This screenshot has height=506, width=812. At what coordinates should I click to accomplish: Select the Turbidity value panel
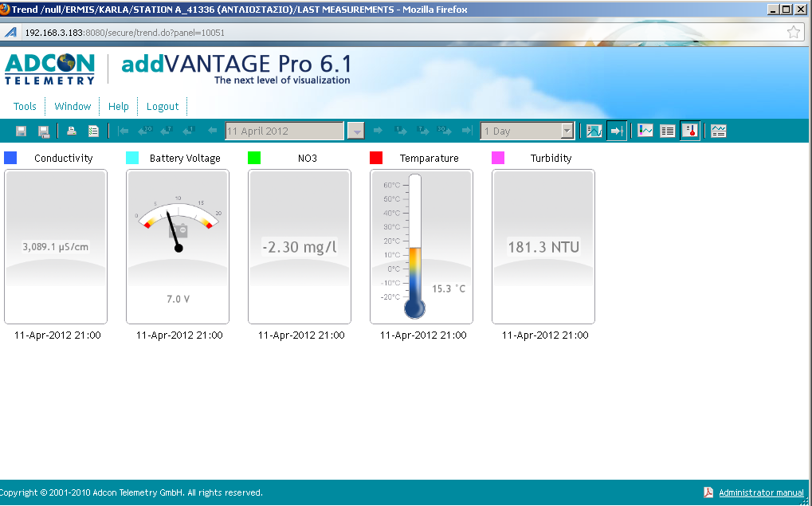pyautogui.click(x=543, y=246)
